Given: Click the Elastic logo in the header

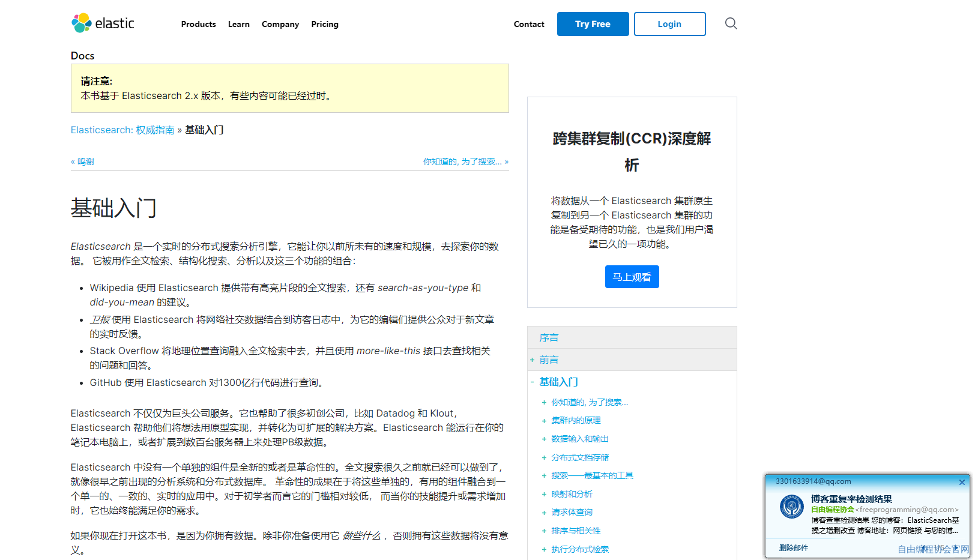Looking at the screenshot, I should (x=103, y=23).
